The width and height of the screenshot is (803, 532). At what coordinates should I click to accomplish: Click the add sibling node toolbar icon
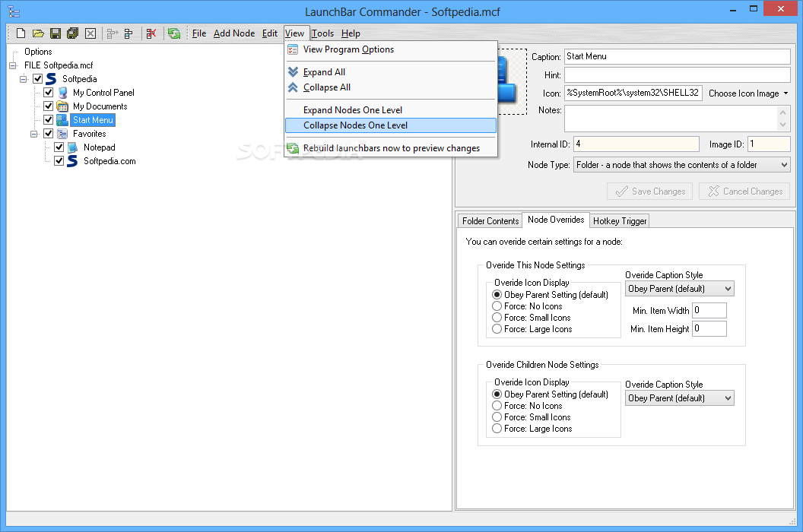click(112, 33)
